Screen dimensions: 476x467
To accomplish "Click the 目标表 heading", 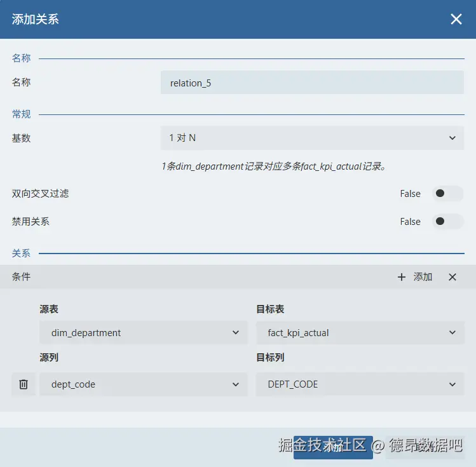I will point(270,309).
